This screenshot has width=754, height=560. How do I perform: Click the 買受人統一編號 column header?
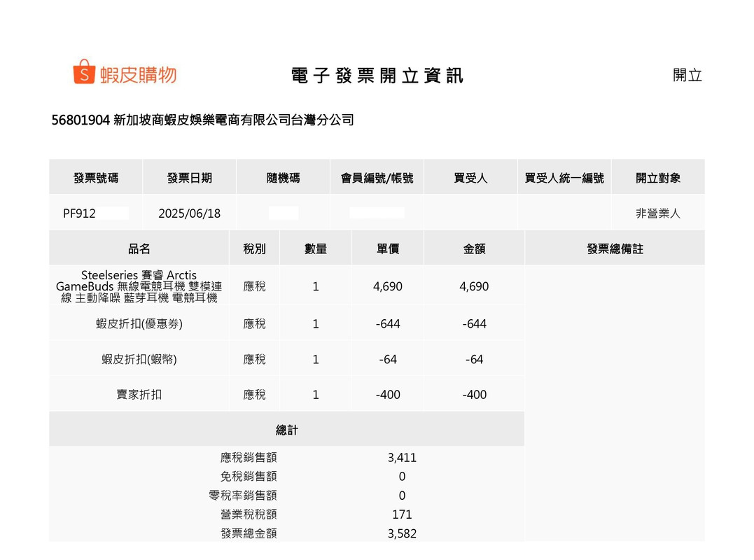coord(564,178)
